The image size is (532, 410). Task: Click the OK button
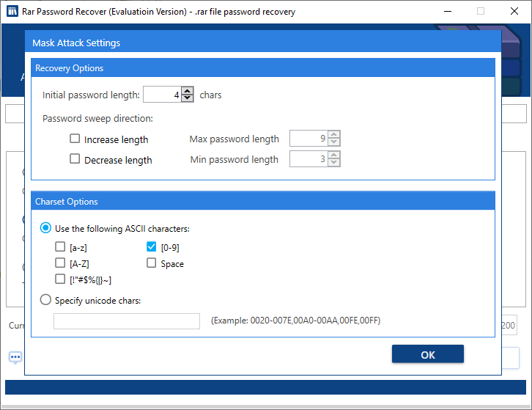(x=427, y=354)
